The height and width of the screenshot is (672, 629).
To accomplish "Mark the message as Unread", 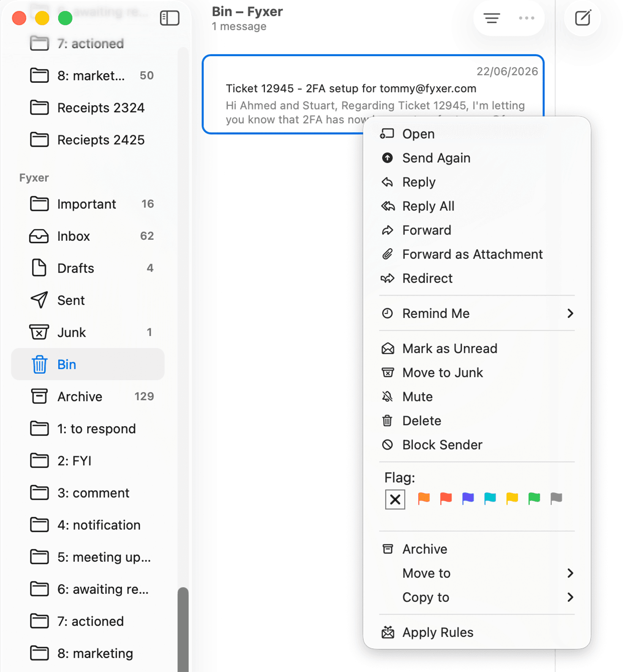I will pyautogui.click(x=476, y=349).
